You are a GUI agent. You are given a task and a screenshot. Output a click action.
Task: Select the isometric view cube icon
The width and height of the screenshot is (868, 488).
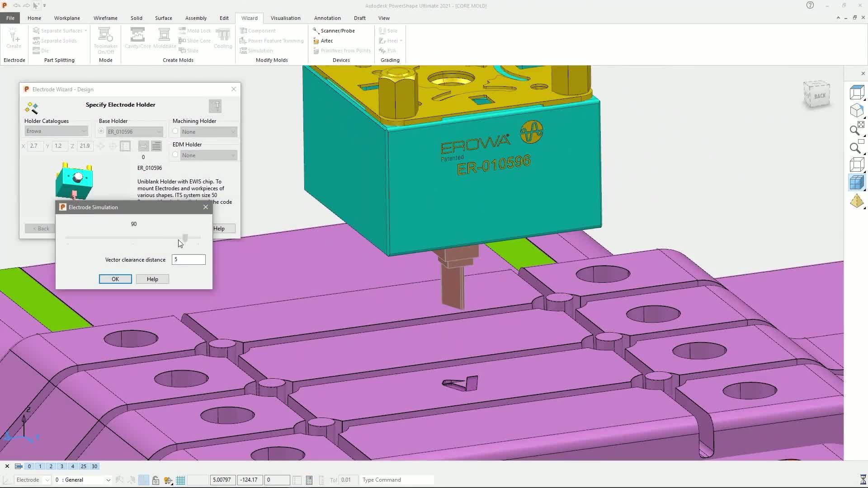(857, 111)
